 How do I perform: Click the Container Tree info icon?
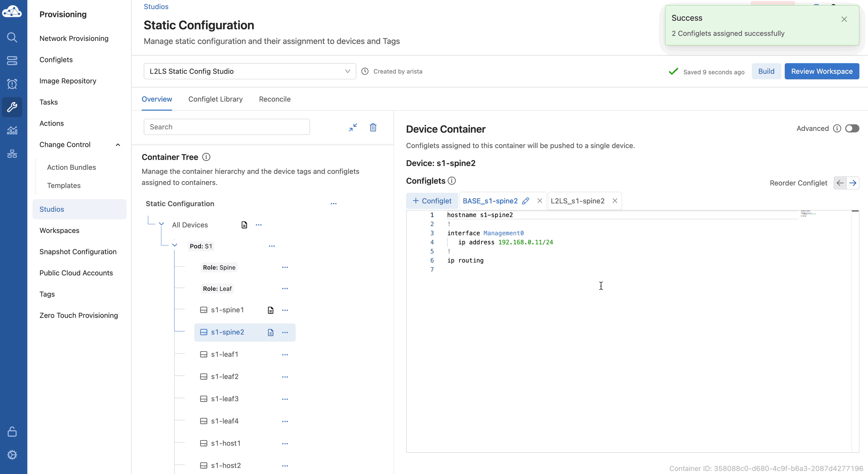206,157
